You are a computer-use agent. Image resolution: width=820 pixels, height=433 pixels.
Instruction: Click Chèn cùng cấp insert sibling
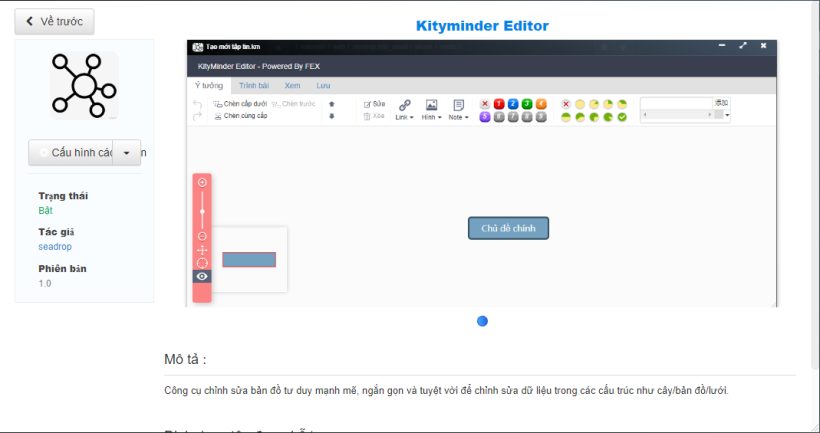click(x=241, y=116)
